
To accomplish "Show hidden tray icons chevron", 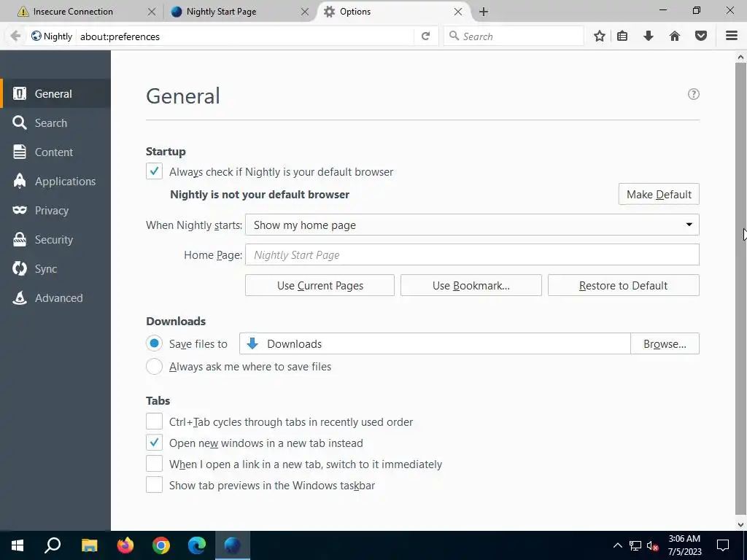I will pos(617,545).
